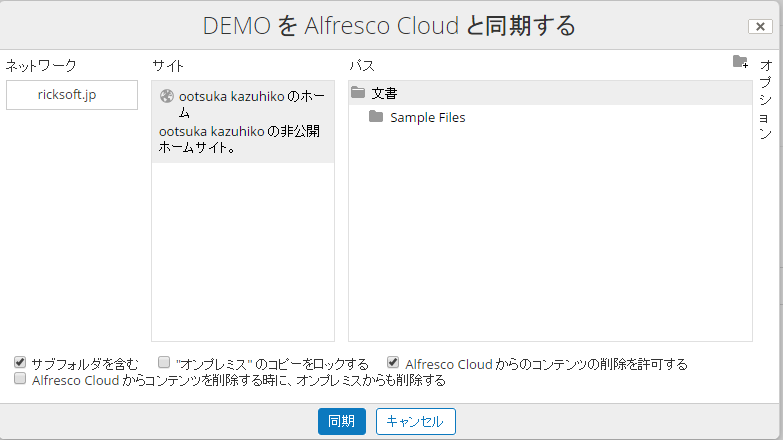This screenshot has height=440, width=783.
Task: Click the 同期 button
Action: (x=342, y=422)
